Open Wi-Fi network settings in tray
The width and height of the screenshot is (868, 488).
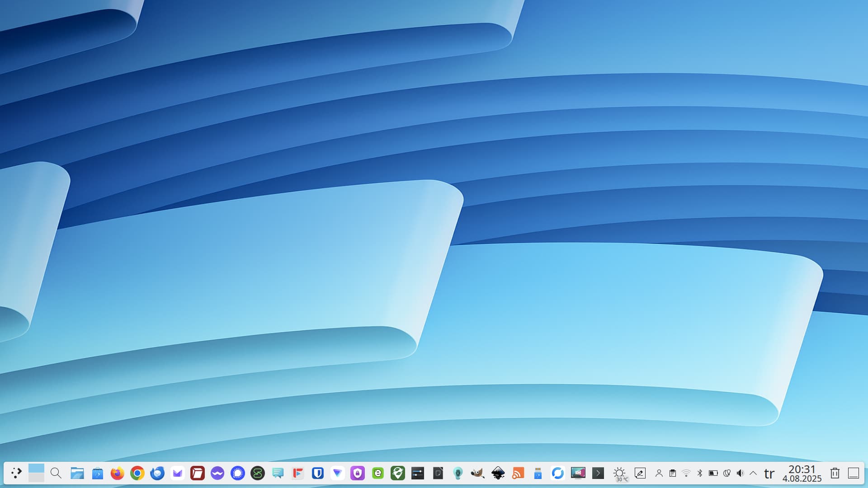(686, 473)
